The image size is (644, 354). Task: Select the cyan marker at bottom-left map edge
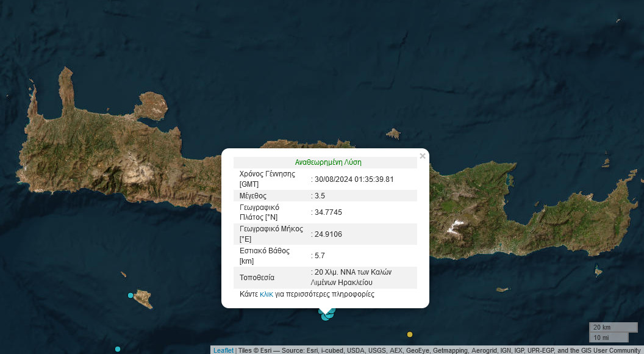pos(118,349)
